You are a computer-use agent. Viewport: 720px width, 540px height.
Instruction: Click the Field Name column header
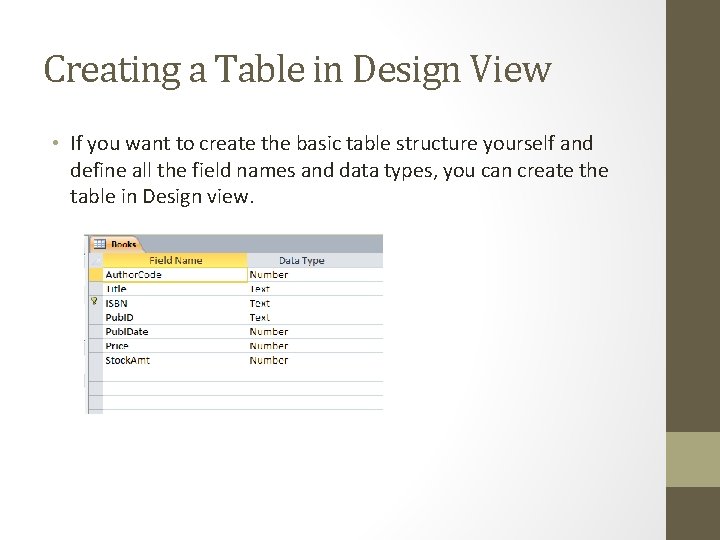point(175,260)
